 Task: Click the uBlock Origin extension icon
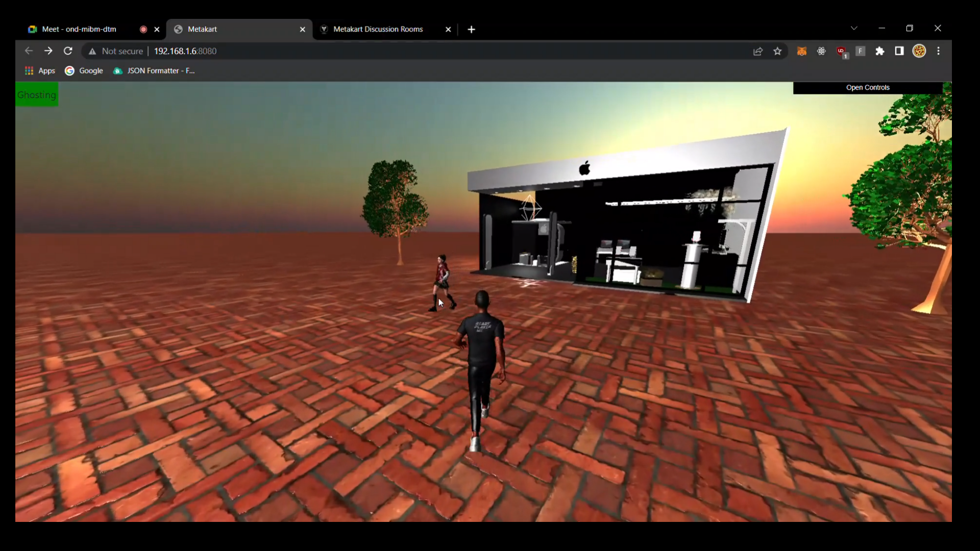pyautogui.click(x=841, y=51)
